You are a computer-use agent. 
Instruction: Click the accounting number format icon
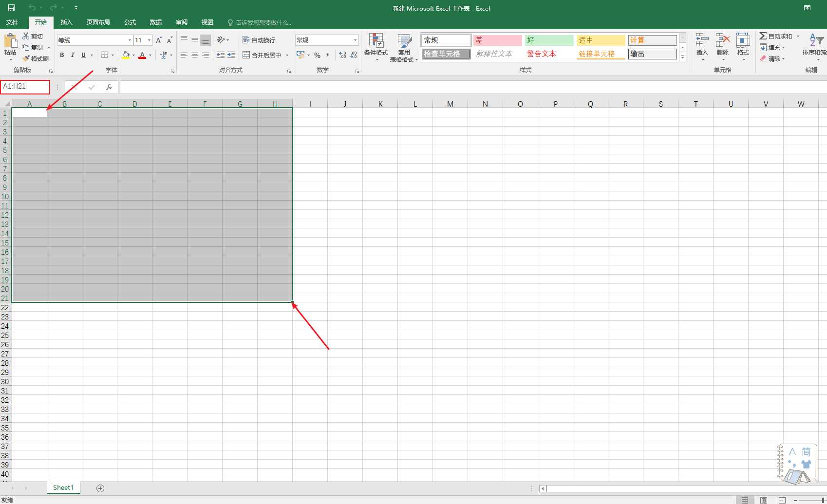301,55
